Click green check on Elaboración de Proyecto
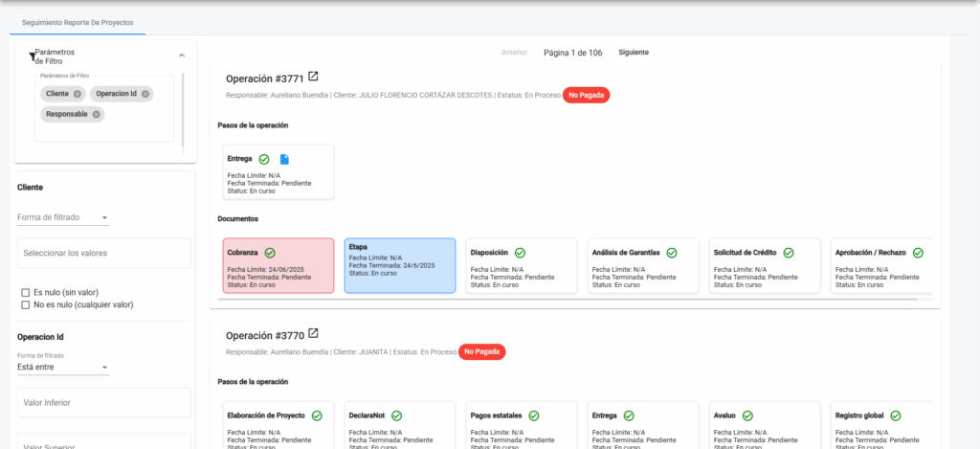This screenshot has height=449, width=980. tap(317, 415)
